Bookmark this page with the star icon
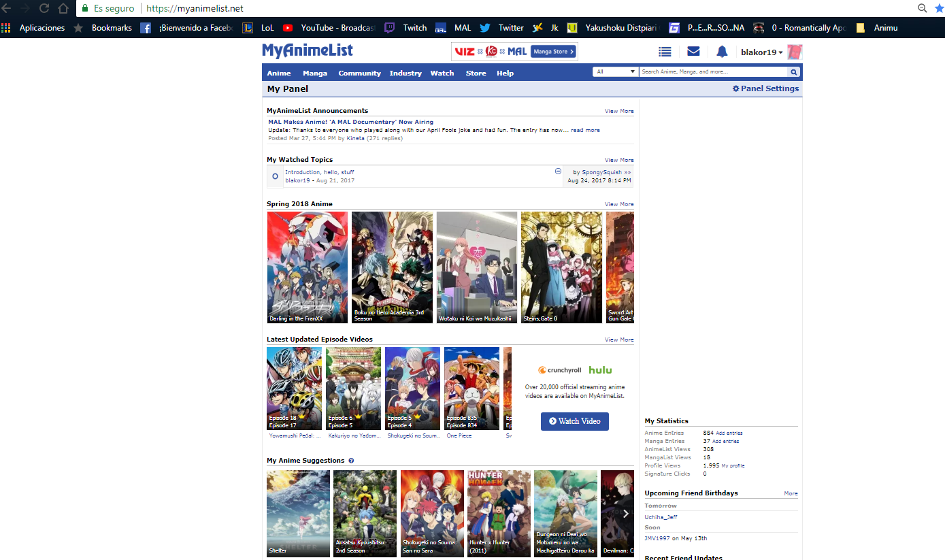The image size is (945, 560). pyautogui.click(x=939, y=8)
